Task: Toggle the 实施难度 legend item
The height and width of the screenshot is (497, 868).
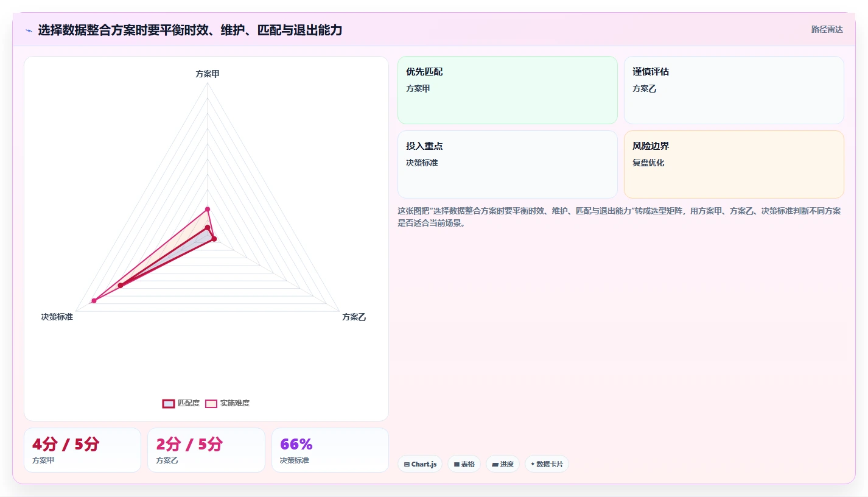Action: [x=227, y=403]
